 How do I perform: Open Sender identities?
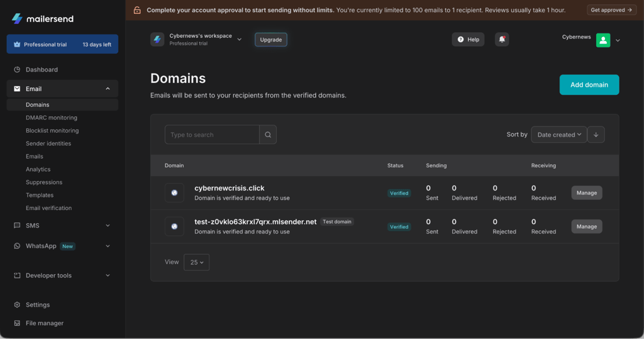coord(48,143)
